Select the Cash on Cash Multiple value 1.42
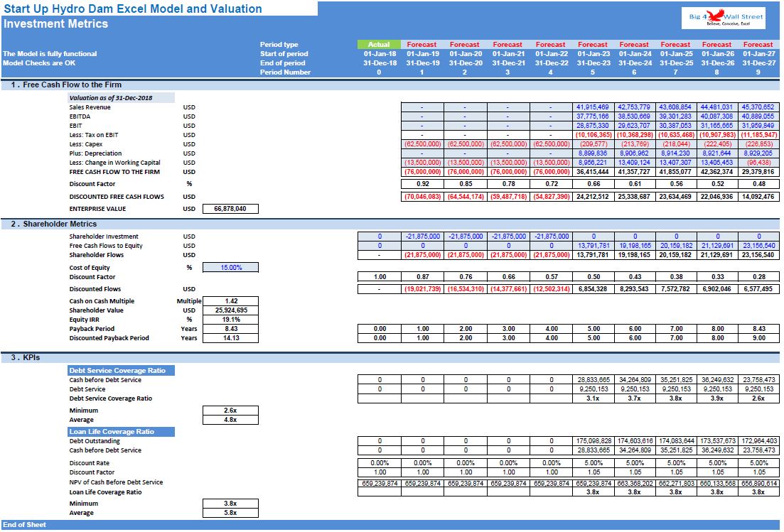The height and width of the screenshot is (532, 784). 230,301
